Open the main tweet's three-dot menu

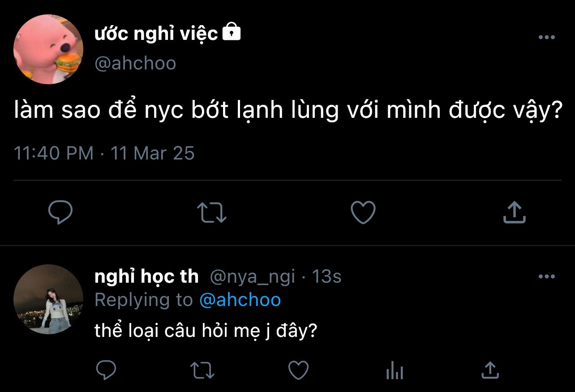(x=546, y=37)
